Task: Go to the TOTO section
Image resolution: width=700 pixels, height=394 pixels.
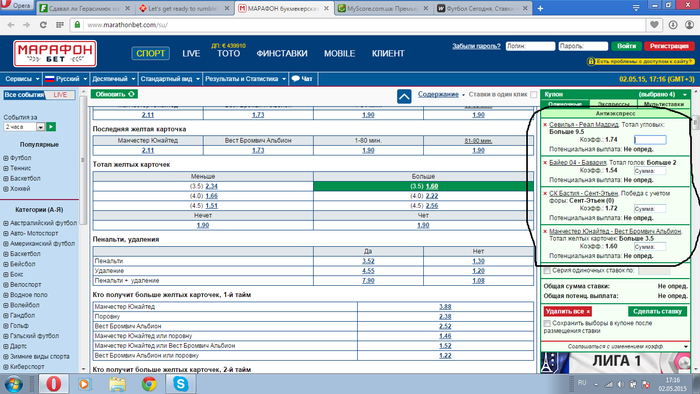Action: [229, 54]
